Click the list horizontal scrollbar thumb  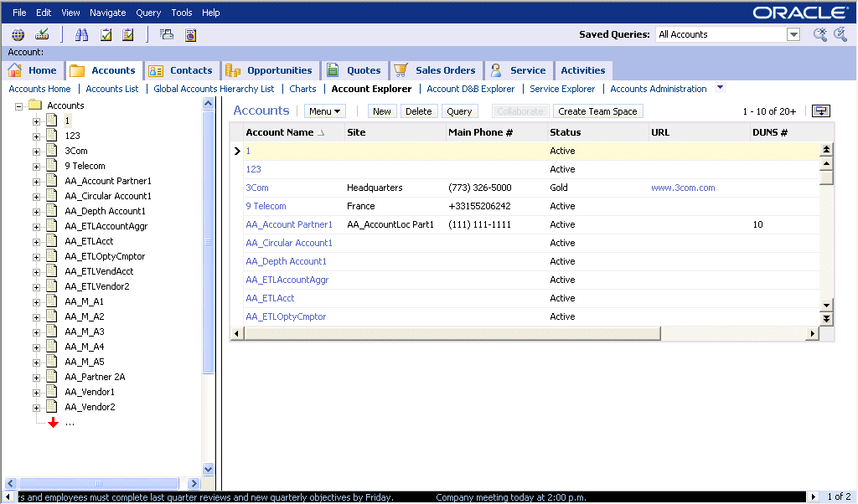click(x=452, y=333)
